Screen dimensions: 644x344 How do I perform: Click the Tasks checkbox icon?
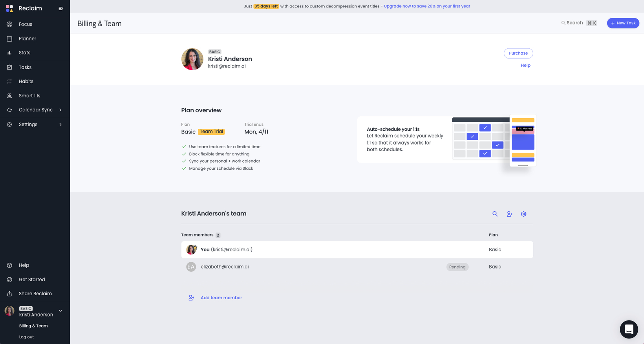[x=9, y=67]
